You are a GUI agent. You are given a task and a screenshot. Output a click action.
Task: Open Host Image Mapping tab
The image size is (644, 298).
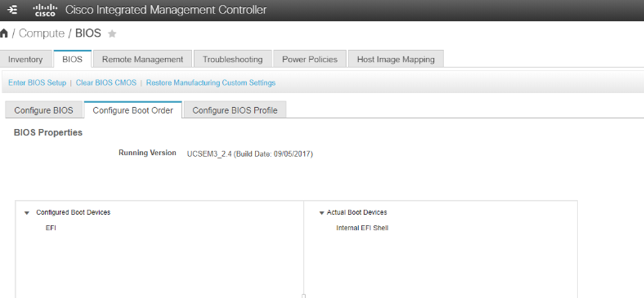(396, 59)
